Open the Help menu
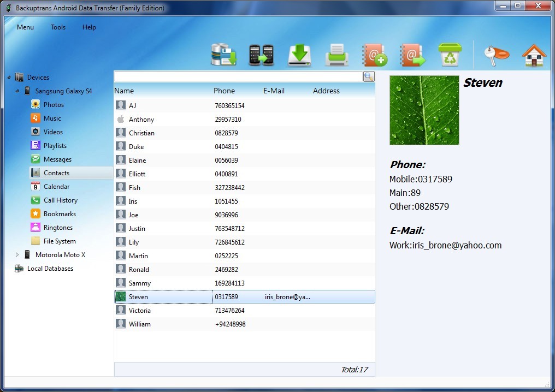 coord(89,27)
